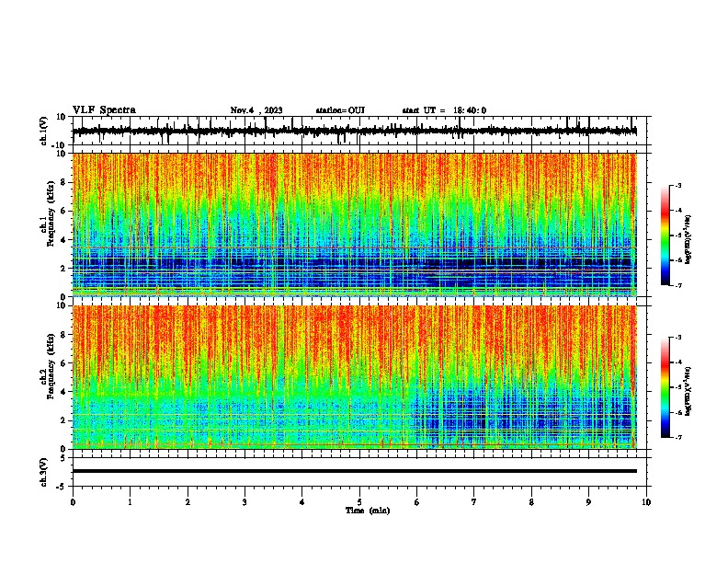Viewport: 728px width, 563px height.
Task: Click the date label 'Nov.4 , 2023'
Action: (256, 110)
